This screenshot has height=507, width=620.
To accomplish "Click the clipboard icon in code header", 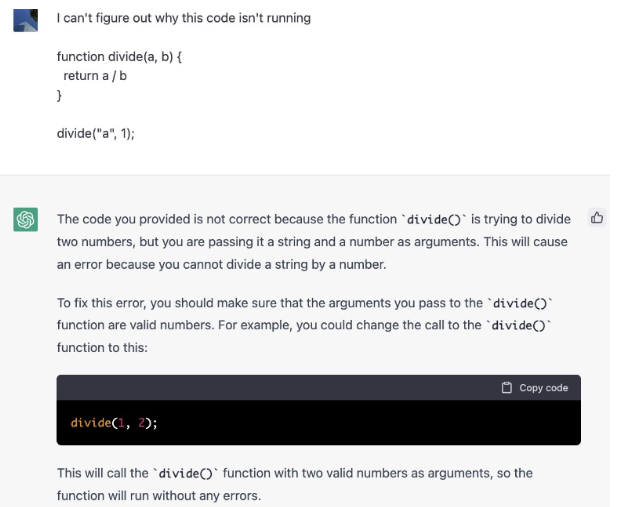I will click(x=507, y=388).
